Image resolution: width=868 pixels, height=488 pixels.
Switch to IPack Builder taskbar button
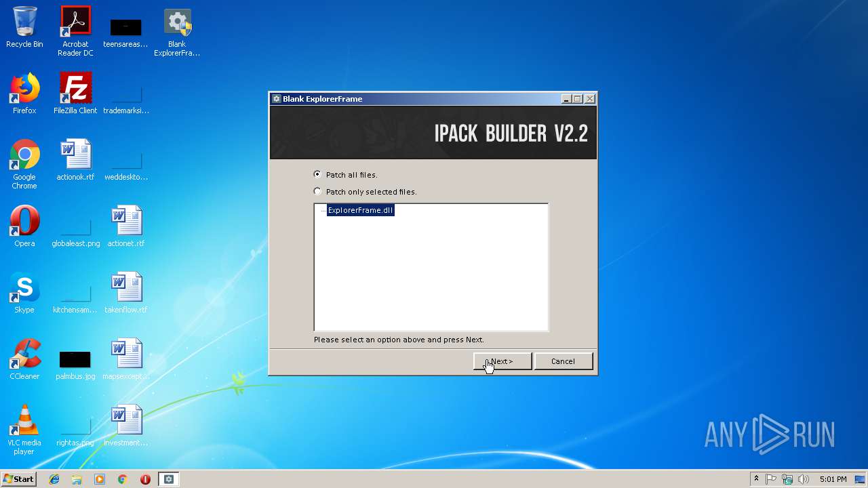point(169,479)
